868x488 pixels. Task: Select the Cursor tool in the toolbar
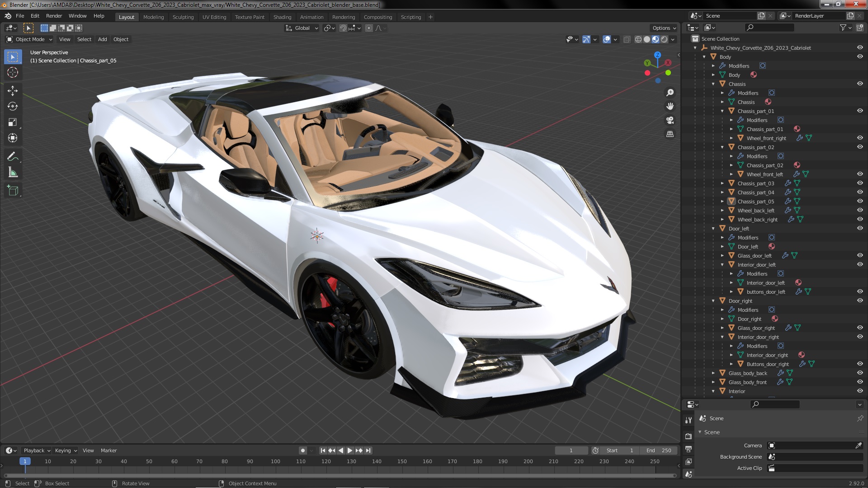[13, 72]
